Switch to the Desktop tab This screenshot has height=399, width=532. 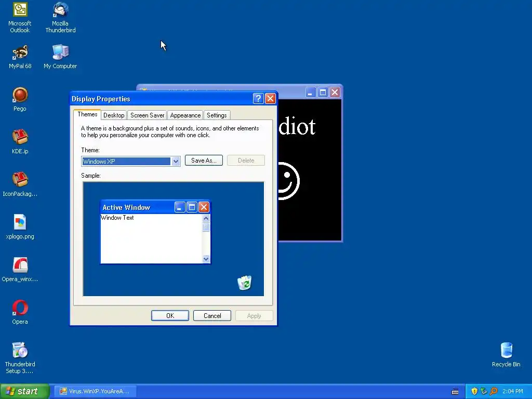[114, 115]
